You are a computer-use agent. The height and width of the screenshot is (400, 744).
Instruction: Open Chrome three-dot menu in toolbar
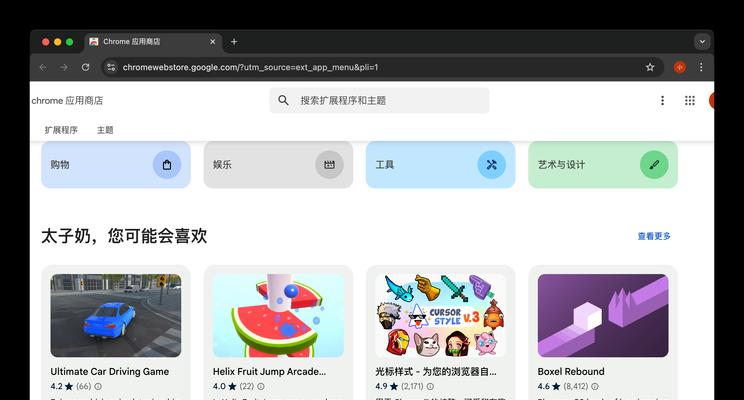pyautogui.click(x=701, y=67)
